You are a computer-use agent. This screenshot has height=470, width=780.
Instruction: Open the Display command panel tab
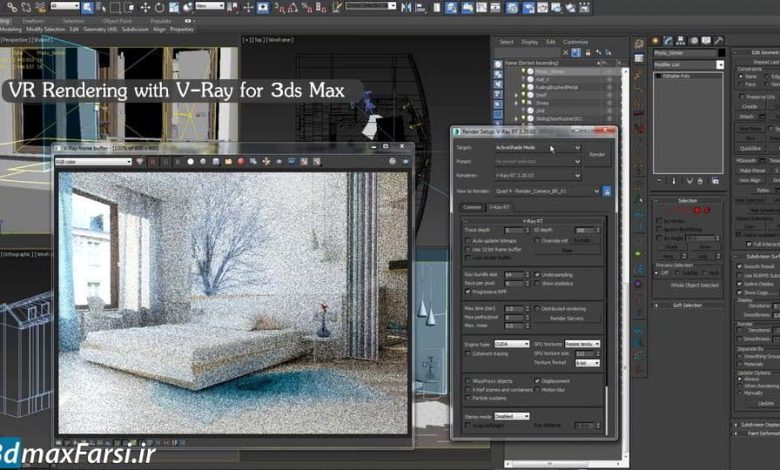[706, 41]
